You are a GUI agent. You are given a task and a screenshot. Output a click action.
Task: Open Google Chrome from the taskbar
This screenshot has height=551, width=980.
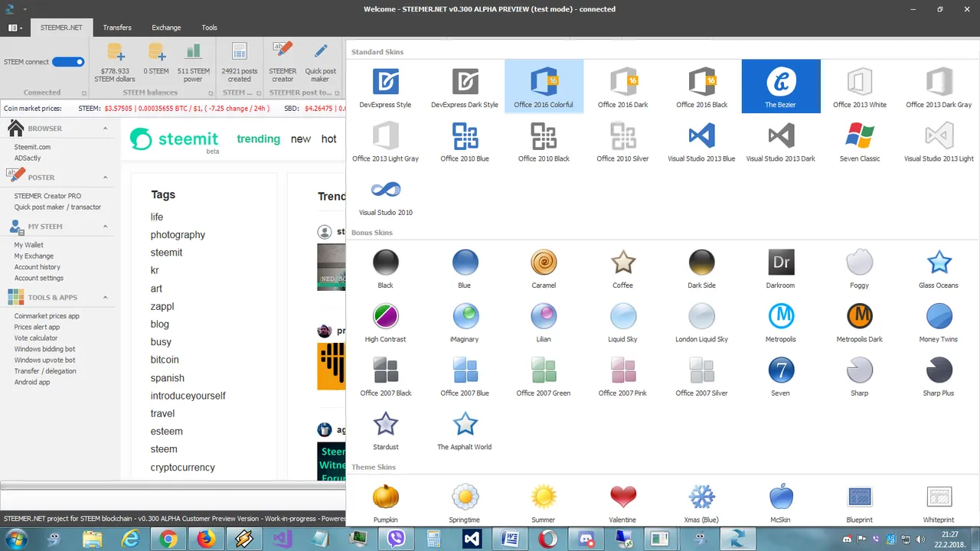point(168,539)
